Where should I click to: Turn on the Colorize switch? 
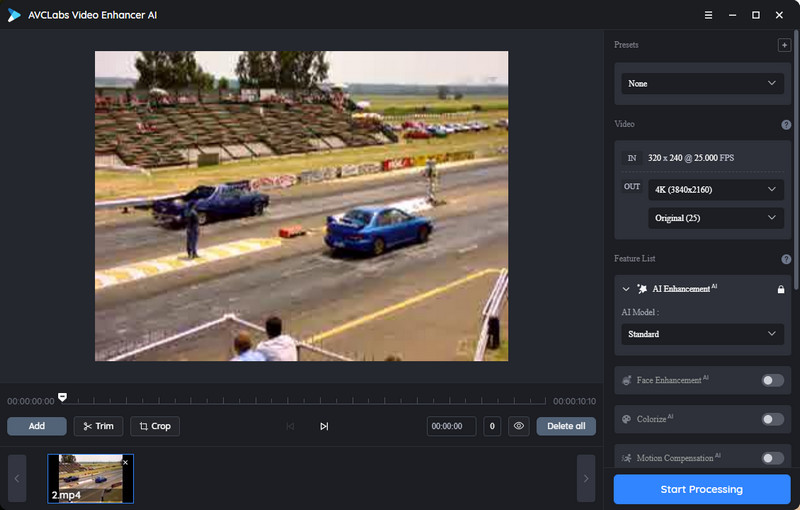tap(772, 419)
